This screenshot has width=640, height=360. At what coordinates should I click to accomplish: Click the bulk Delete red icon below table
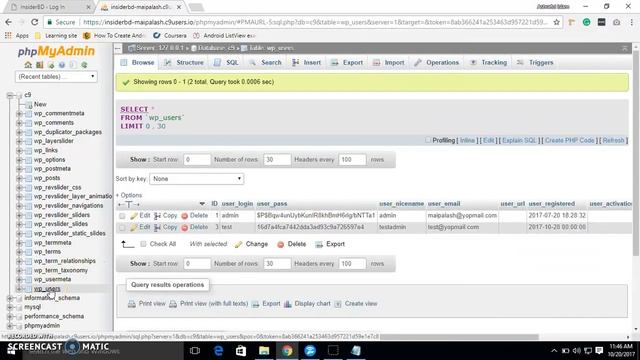click(x=280, y=244)
